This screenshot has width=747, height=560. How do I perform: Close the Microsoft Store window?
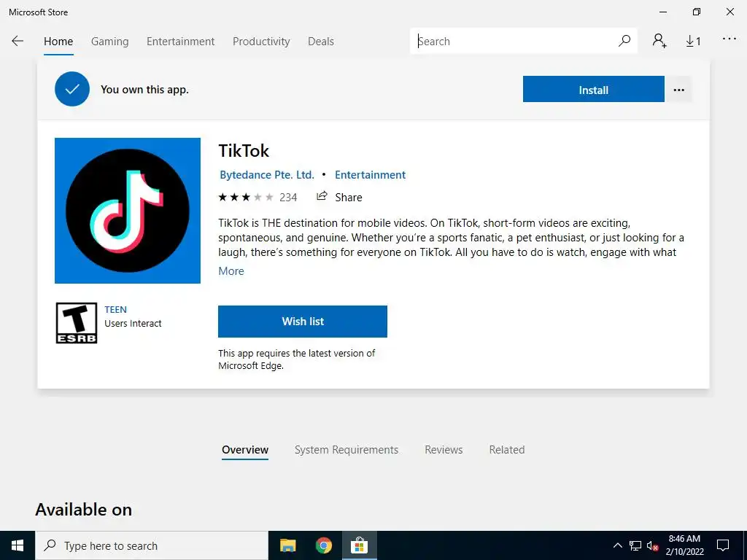729,12
